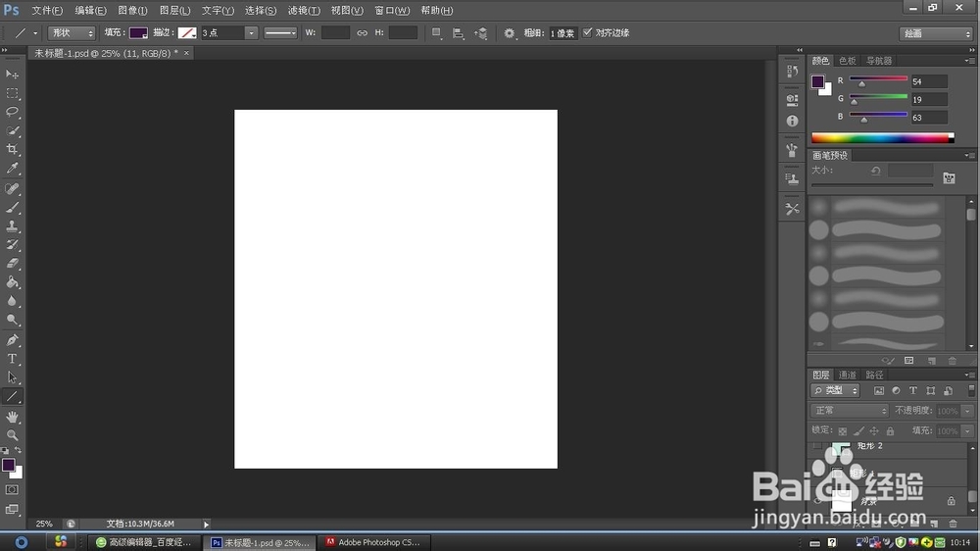Toggle the link width and height icon
Viewport: 980px width, 551px height.
click(x=362, y=33)
